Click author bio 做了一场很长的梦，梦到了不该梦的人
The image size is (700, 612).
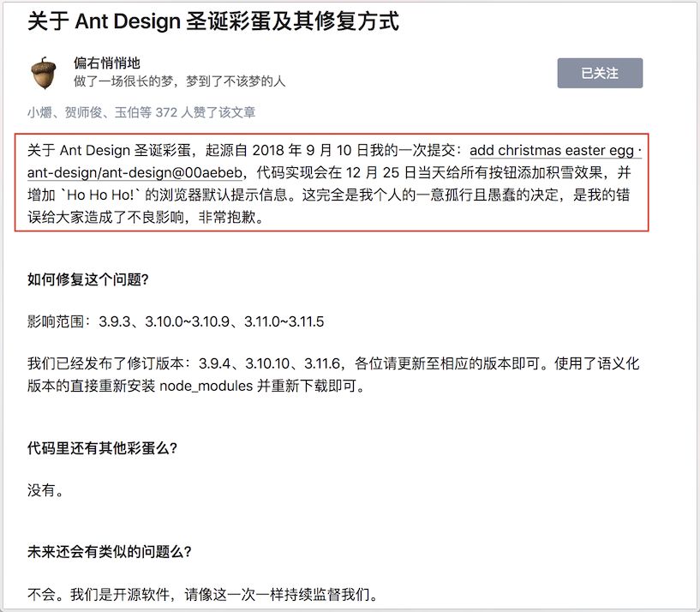pyautogui.click(x=179, y=81)
